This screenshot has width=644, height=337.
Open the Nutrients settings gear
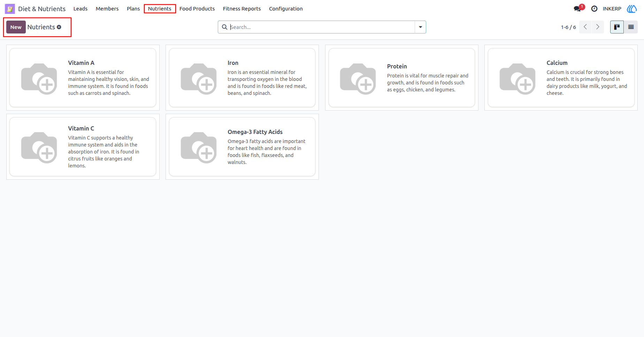(59, 27)
